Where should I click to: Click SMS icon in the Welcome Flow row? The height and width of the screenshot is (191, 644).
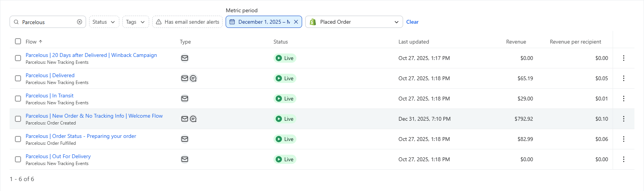tap(193, 119)
